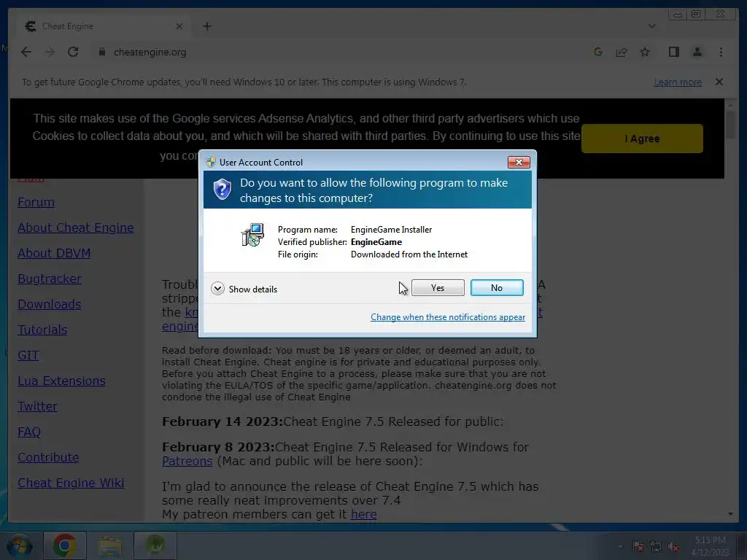
Task: Click the Windows Start button
Action: (20, 545)
